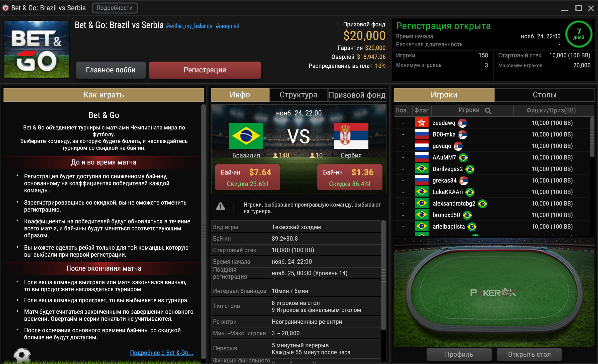Click the soccer ball icon at bottom
This screenshot has width=598, height=364.
point(22,355)
